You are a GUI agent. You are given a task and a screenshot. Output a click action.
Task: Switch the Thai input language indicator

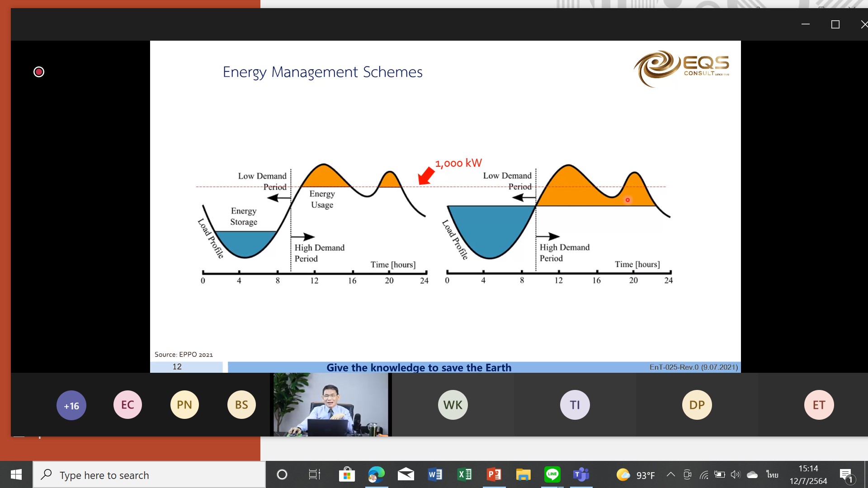click(772, 474)
